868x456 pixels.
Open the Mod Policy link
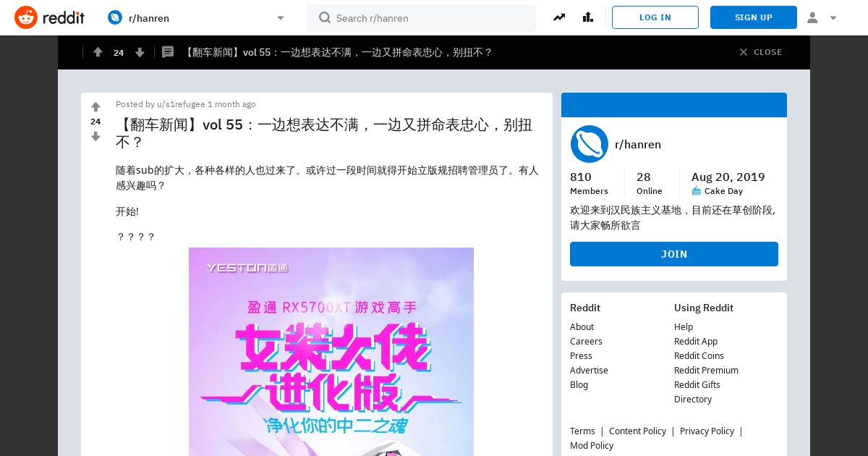point(592,445)
